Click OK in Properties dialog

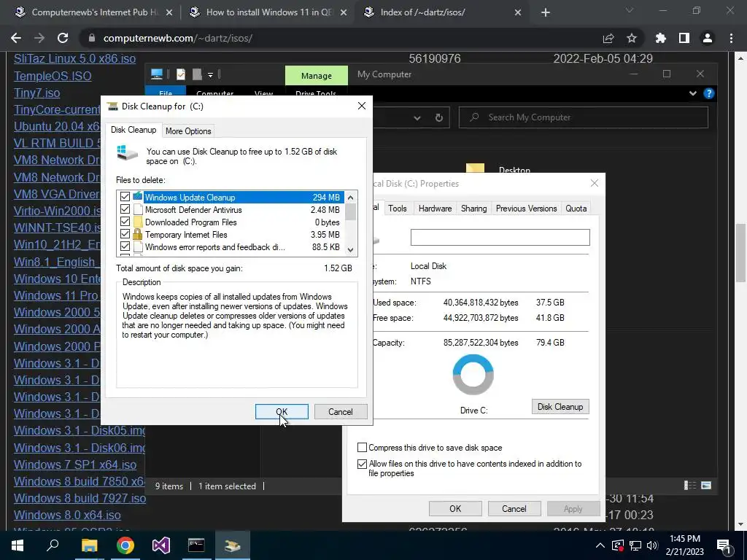(455, 508)
